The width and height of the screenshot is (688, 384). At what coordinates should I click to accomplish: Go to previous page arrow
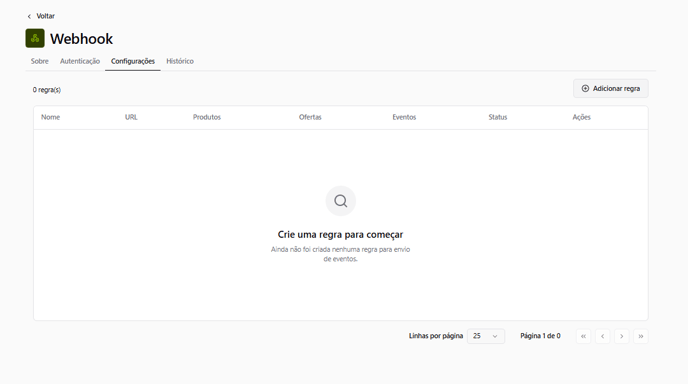(602, 336)
